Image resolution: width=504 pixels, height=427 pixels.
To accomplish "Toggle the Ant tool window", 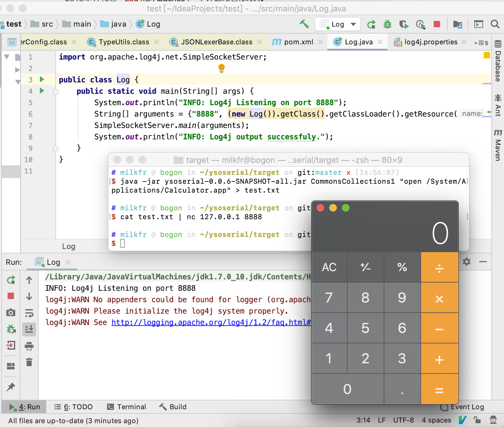I will 498,105.
